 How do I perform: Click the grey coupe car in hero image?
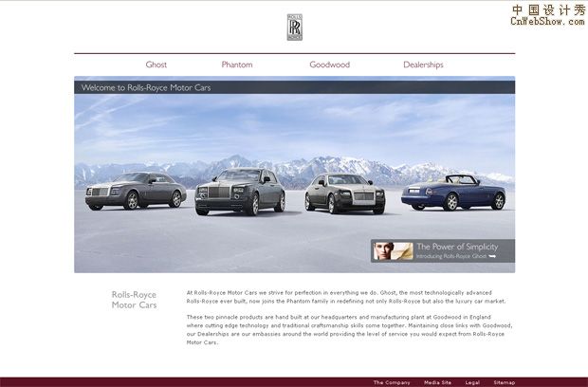point(136,191)
